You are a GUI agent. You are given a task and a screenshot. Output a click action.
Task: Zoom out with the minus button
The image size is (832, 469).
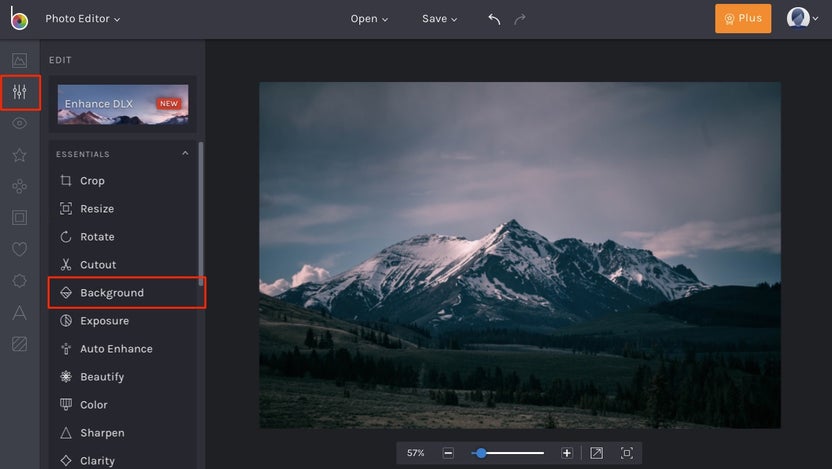[x=448, y=453]
